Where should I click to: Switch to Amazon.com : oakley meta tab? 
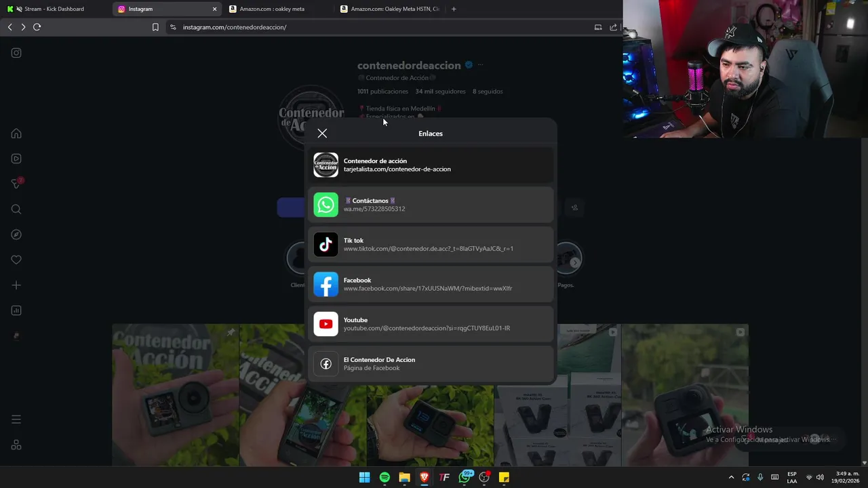(278, 9)
